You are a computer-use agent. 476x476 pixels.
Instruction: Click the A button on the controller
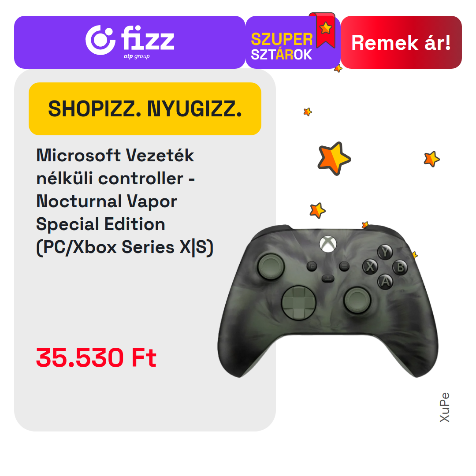click(385, 282)
